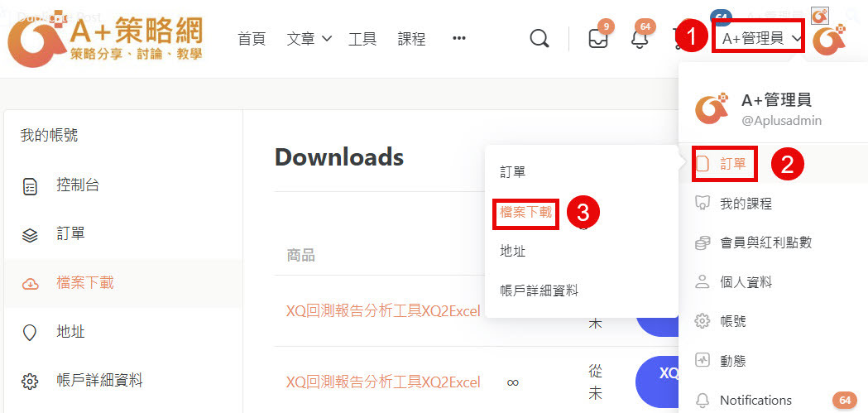Click the user avatar in header
Screen dimensions: 868x413
point(828,39)
